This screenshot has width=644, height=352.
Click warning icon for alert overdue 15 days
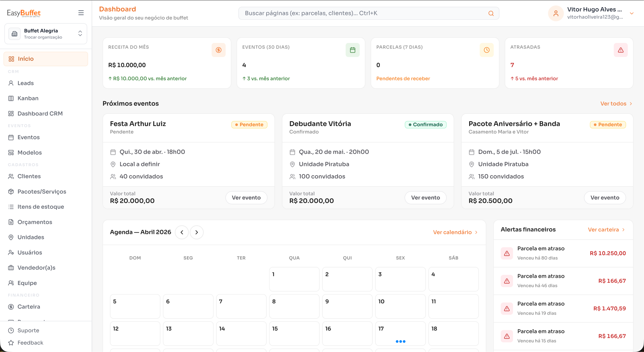coord(507,337)
